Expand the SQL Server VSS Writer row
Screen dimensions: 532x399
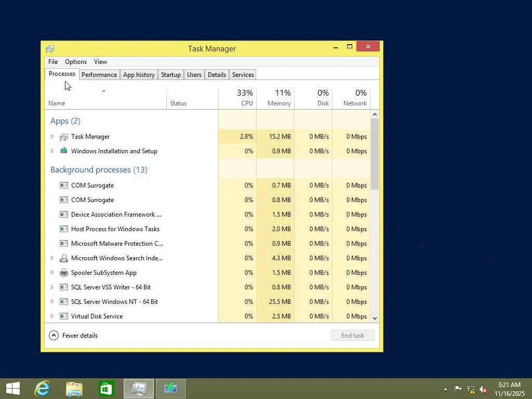pos(52,287)
